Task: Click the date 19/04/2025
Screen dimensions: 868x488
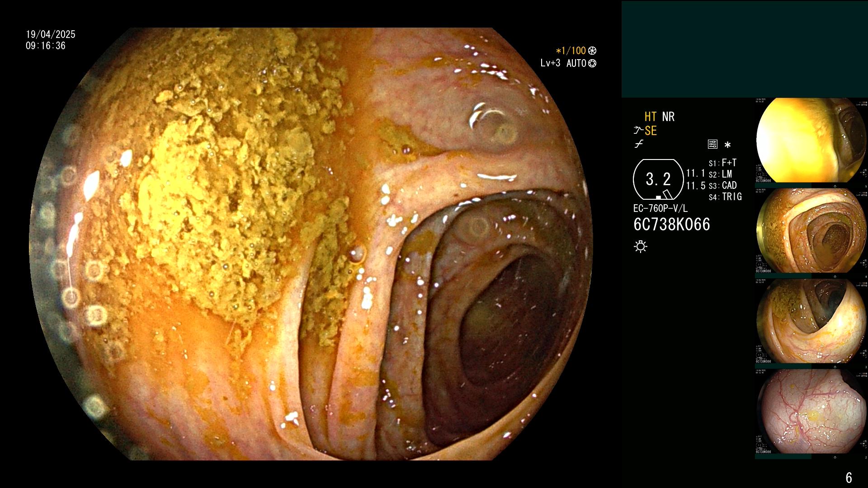Action: [x=51, y=34]
